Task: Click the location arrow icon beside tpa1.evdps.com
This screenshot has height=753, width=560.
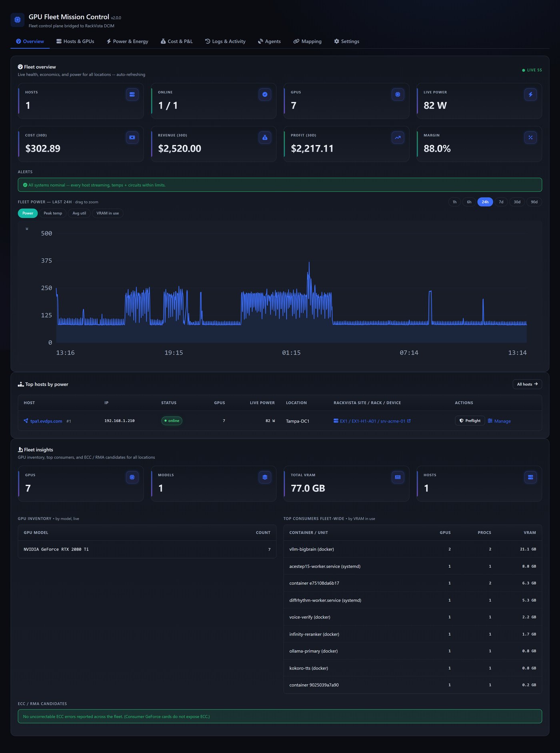Action: click(x=26, y=421)
